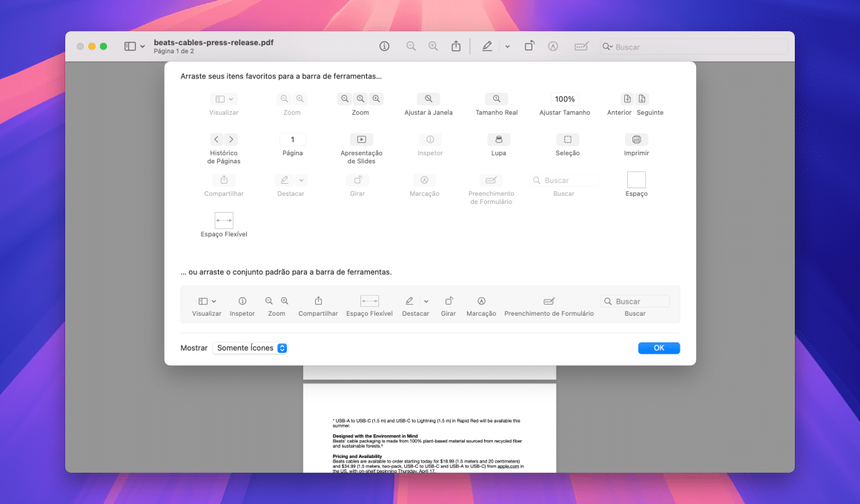Click Marcação icon in default toolbar set
This screenshot has height=504, width=860.
click(x=482, y=301)
